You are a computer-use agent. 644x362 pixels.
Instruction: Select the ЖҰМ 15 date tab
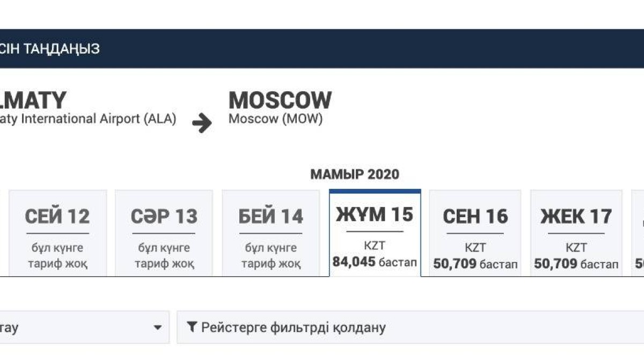click(375, 233)
